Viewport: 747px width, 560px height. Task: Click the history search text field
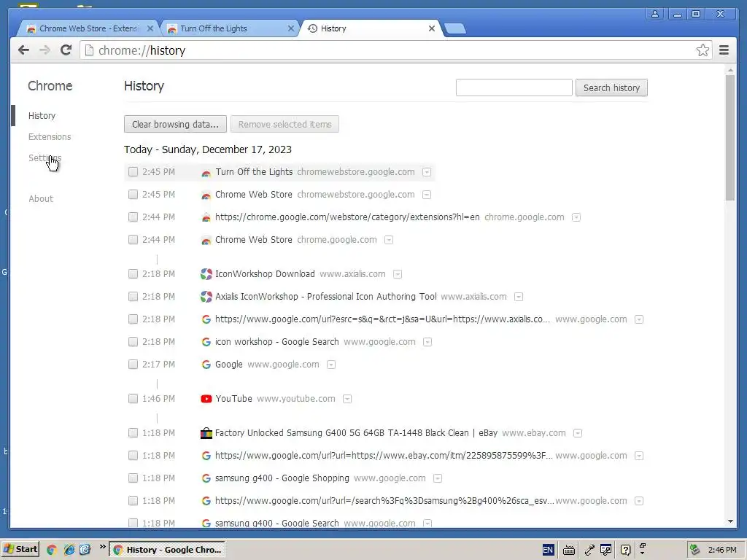[x=514, y=87]
